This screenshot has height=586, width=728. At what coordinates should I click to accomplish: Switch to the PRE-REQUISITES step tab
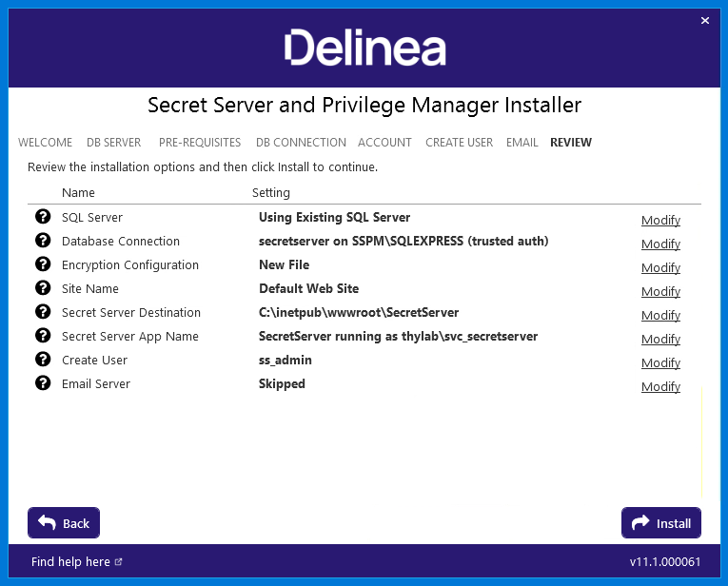pos(200,143)
